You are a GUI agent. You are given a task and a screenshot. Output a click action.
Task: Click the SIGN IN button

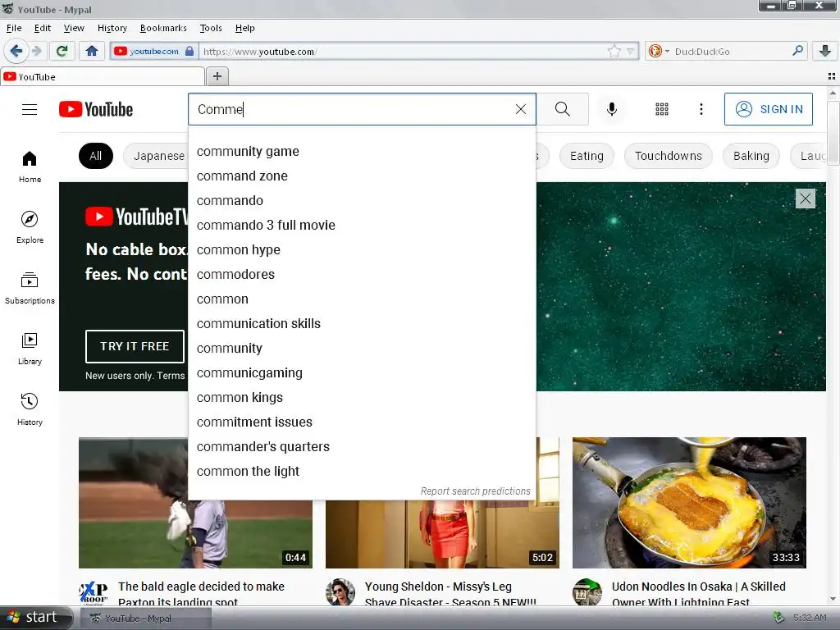click(x=768, y=109)
